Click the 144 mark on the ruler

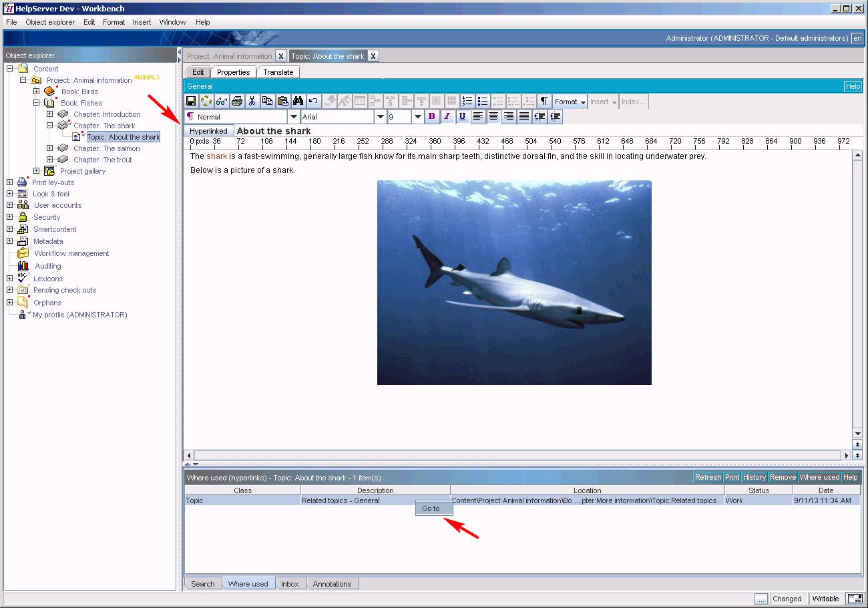coord(290,142)
